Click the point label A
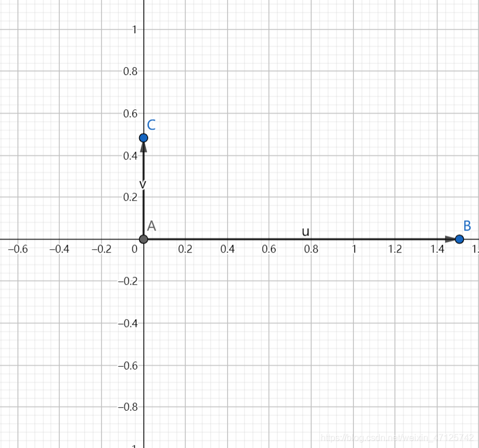479x448 pixels. point(152,227)
